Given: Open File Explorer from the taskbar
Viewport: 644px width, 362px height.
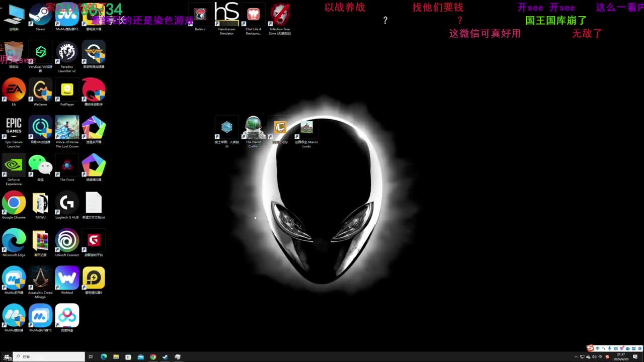Looking at the screenshot, I should pyautogui.click(x=116, y=357).
